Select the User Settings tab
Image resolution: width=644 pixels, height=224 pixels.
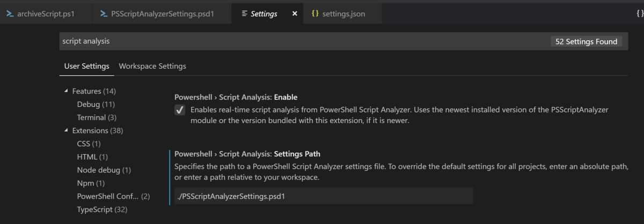[87, 66]
